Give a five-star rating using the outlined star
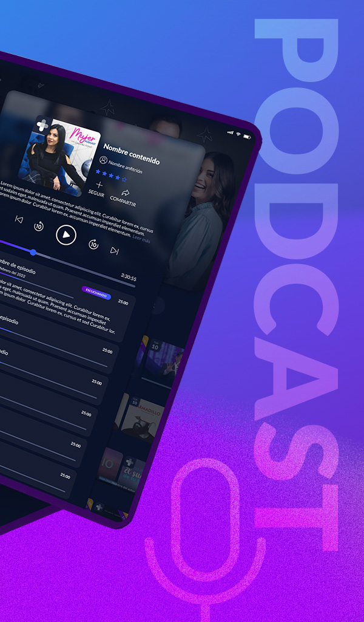 click(124, 179)
